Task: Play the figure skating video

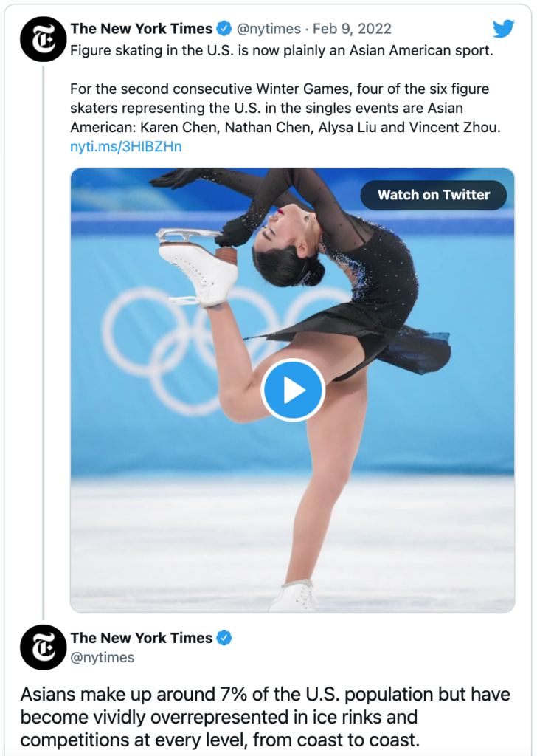Action: pyautogui.click(x=293, y=391)
